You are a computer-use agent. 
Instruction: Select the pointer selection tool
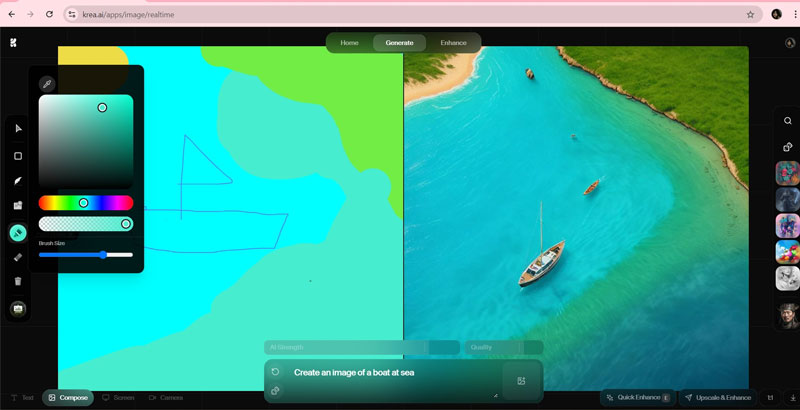tap(18, 129)
